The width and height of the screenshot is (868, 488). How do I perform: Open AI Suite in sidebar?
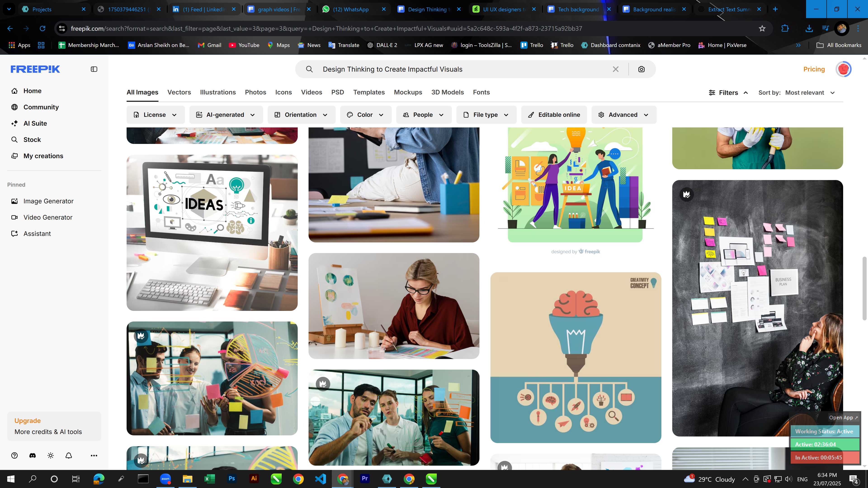[x=35, y=123]
